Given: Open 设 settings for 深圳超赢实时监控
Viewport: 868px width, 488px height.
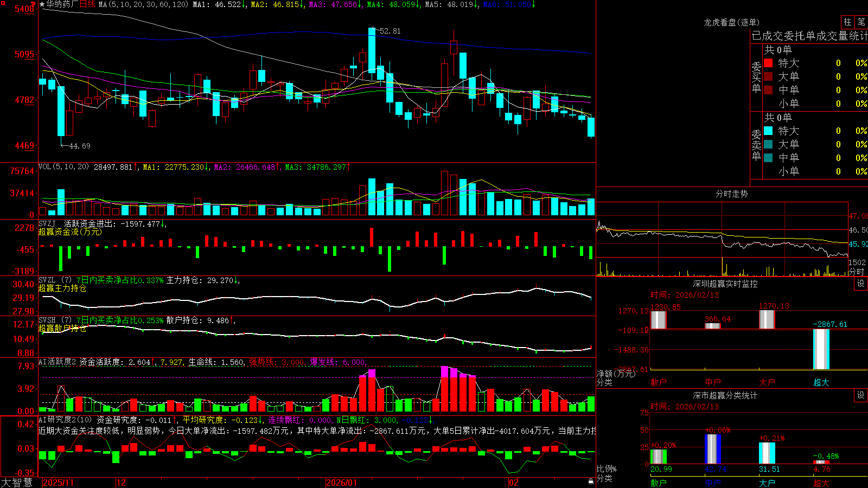Looking at the screenshot, I should (x=861, y=284).
